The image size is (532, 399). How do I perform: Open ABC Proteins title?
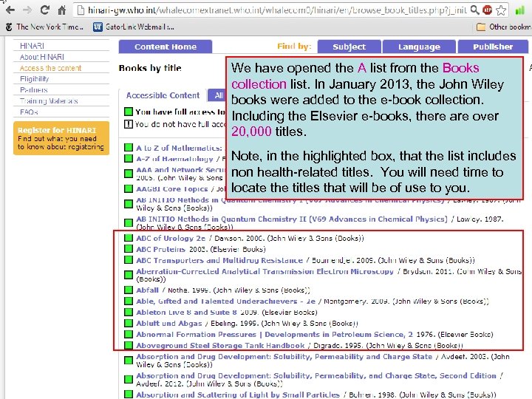click(x=160, y=250)
